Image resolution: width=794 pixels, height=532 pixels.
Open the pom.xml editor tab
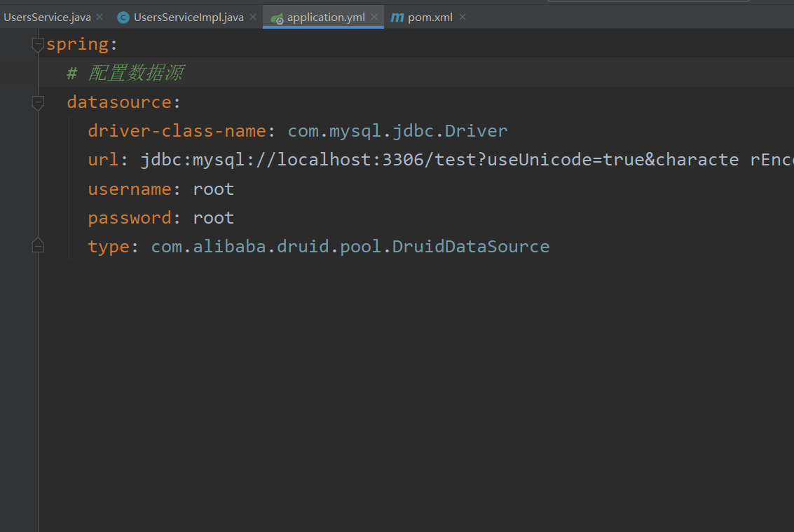coord(430,18)
